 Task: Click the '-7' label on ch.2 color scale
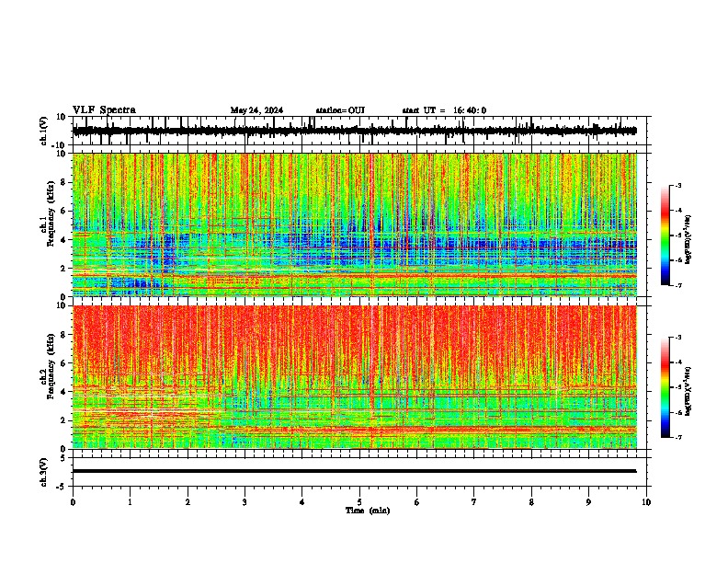tap(678, 438)
